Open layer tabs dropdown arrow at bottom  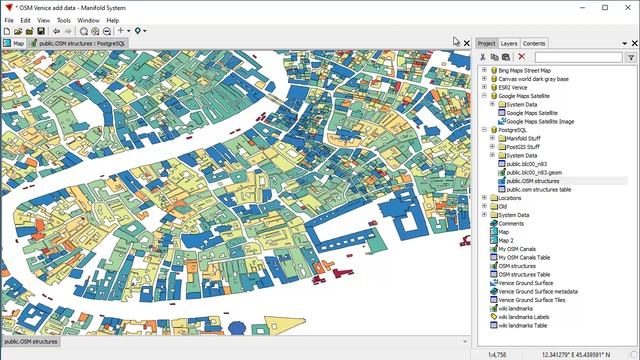[465, 342]
